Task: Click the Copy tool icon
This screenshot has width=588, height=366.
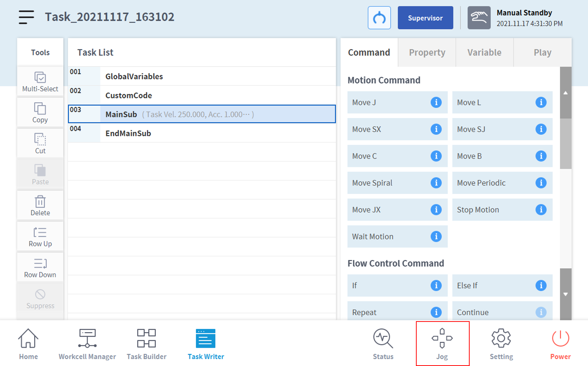Action: coord(40,109)
